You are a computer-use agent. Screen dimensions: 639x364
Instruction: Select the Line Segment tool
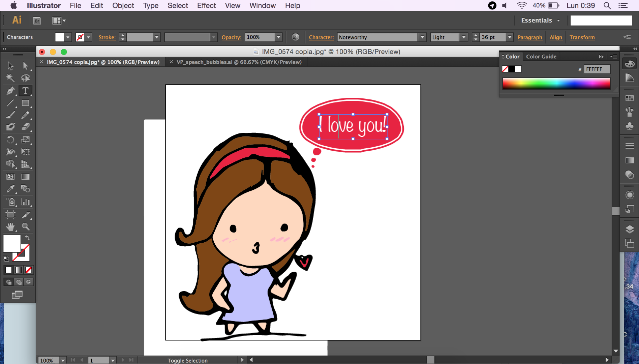(x=10, y=103)
